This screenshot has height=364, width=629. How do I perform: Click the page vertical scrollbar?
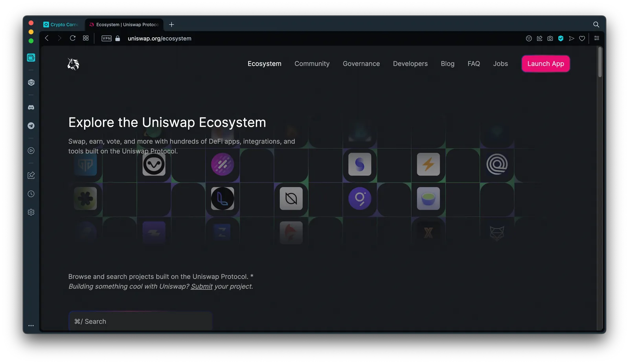pyautogui.click(x=600, y=62)
